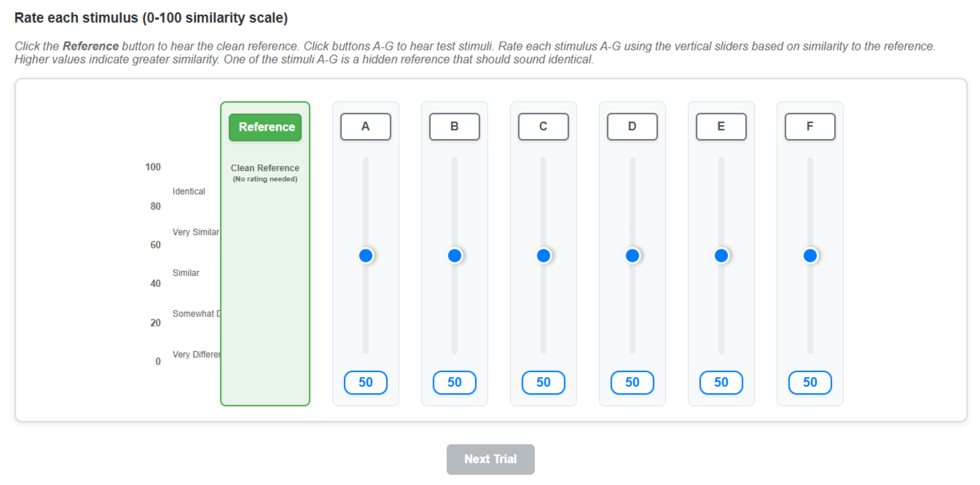The width and height of the screenshot is (980, 485).
Task: Click the rating value box under slider D
Action: [x=632, y=382]
